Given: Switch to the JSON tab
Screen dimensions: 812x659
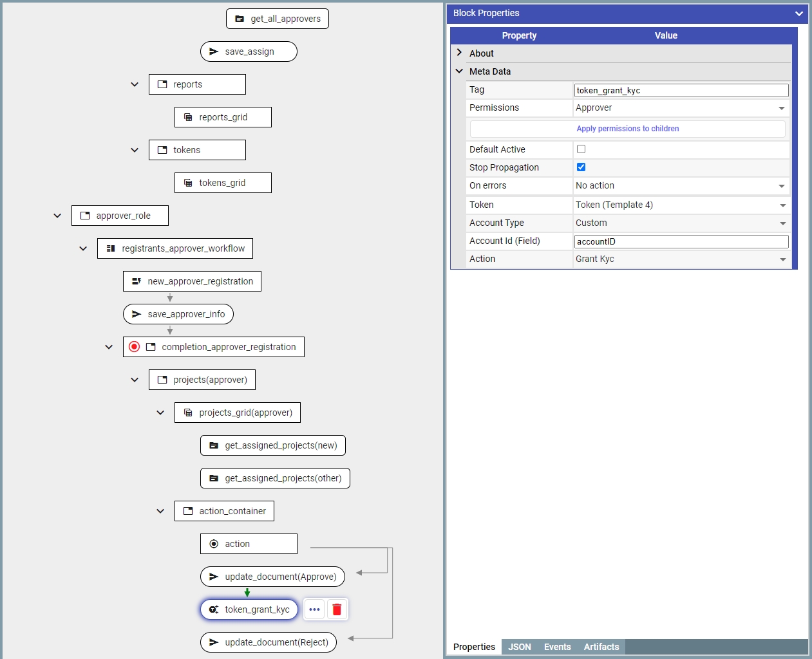Looking at the screenshot, I should click(x=519, y=647).
